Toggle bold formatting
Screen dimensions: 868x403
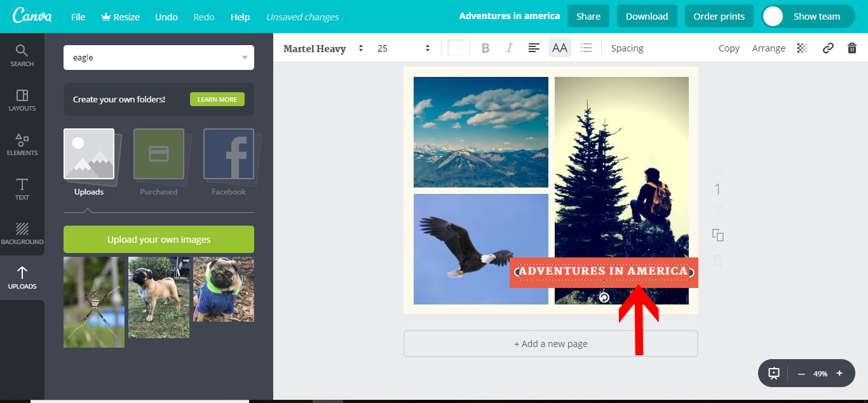point(485,48)
